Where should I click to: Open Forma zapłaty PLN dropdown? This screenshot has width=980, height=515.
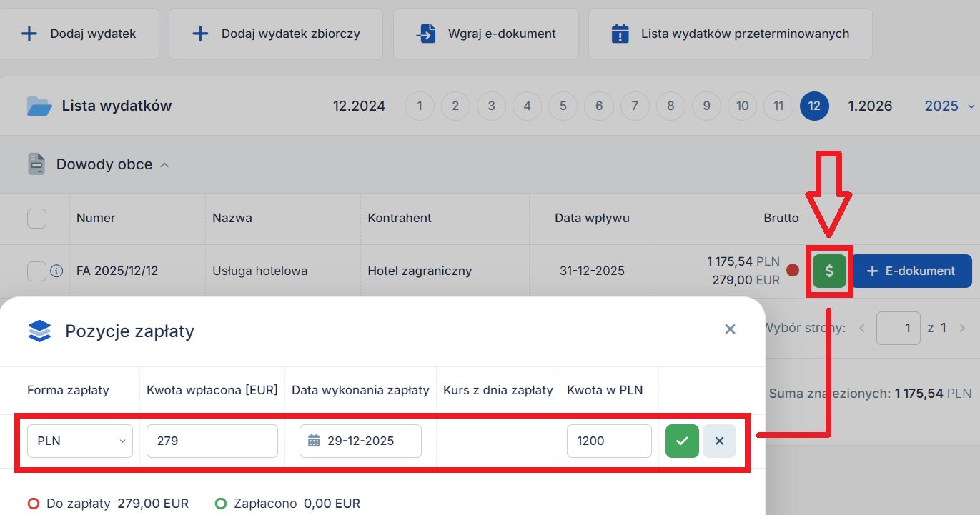pyautogui.click(x=80, y=441)
